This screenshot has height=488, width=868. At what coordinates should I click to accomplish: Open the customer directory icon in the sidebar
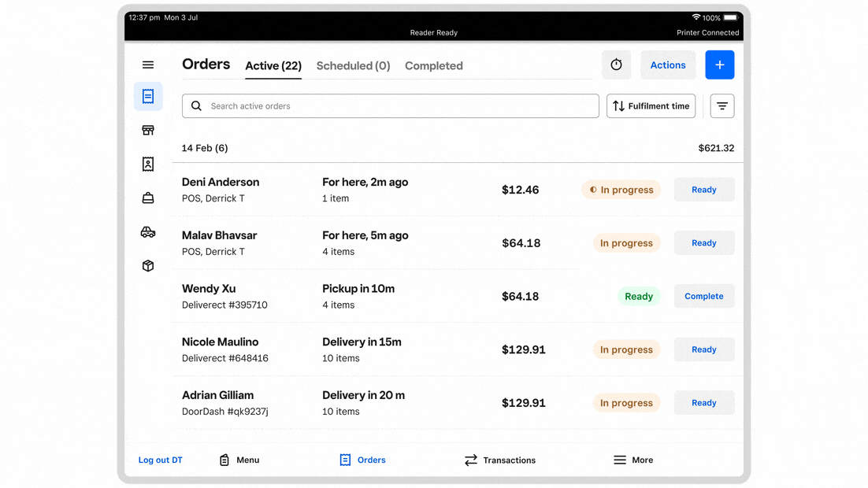(x=148, y=165)
